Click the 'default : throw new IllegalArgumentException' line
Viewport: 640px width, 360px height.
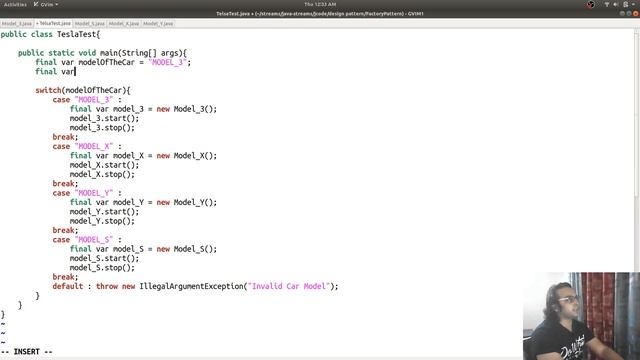[195, 287]
